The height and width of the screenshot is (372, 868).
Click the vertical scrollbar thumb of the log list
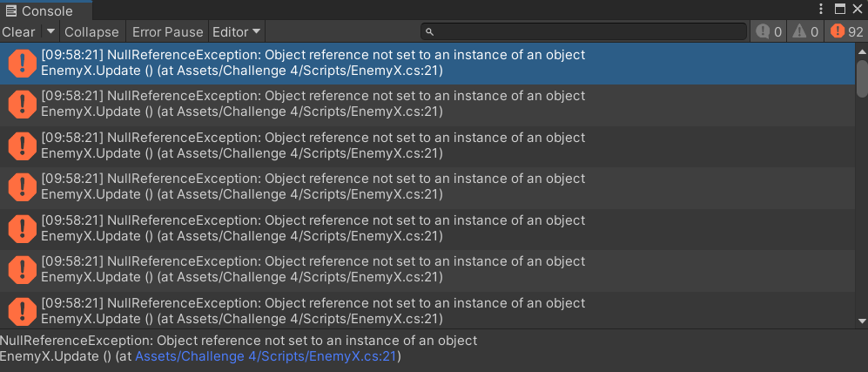pos(861,78)
